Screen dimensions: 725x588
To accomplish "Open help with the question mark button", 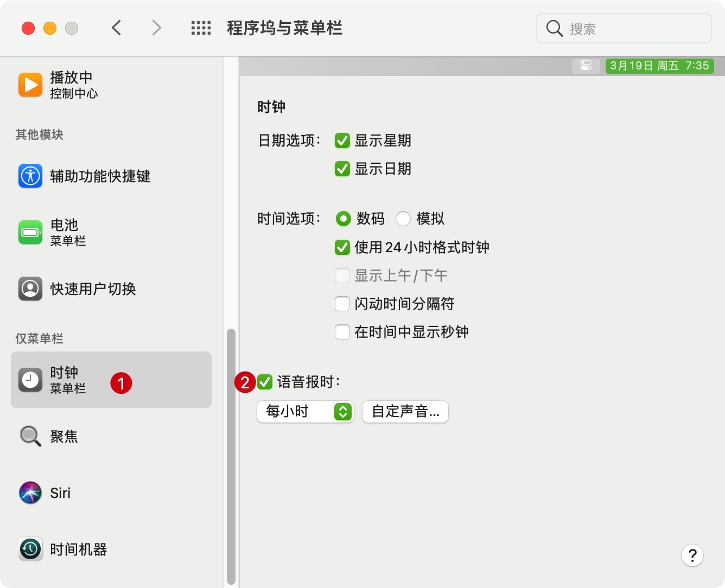I will 692,555.
